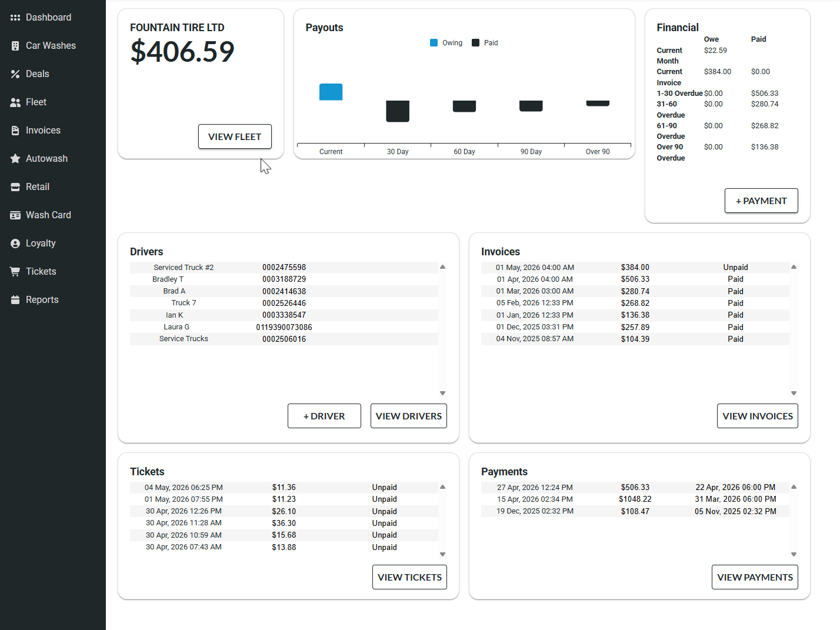Click the Dashboard grid icon in sidebar

coord(15,18)
